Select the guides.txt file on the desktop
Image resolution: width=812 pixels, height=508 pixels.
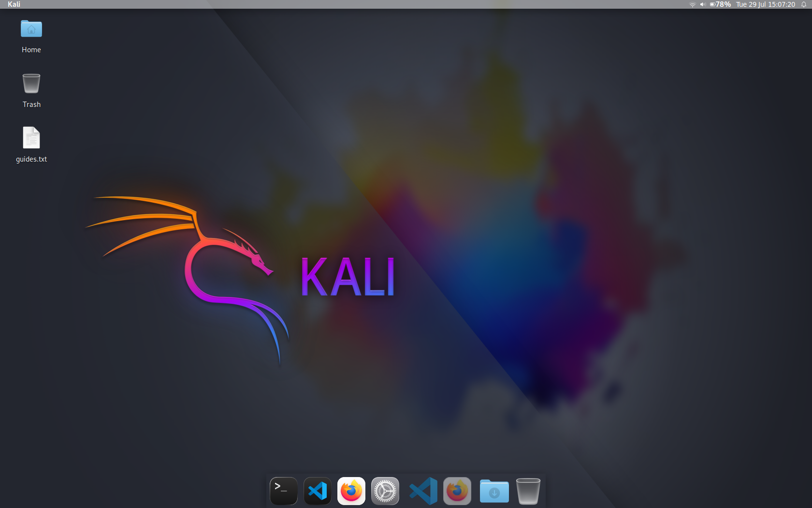pos(31,138)
